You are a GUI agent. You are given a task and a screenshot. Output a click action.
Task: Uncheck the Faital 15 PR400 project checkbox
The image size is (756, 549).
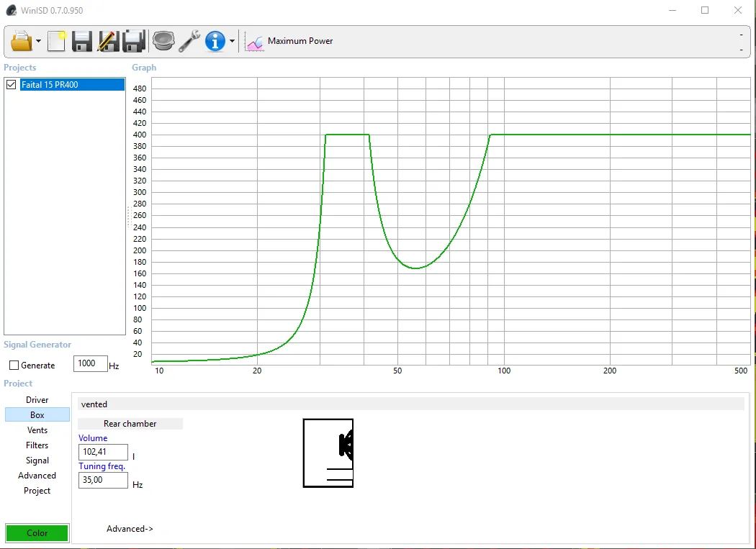11,85
